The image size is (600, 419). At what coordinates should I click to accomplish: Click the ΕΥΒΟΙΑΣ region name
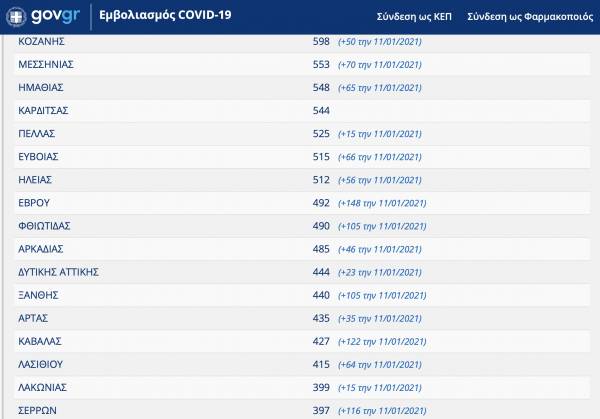point(39,156)
